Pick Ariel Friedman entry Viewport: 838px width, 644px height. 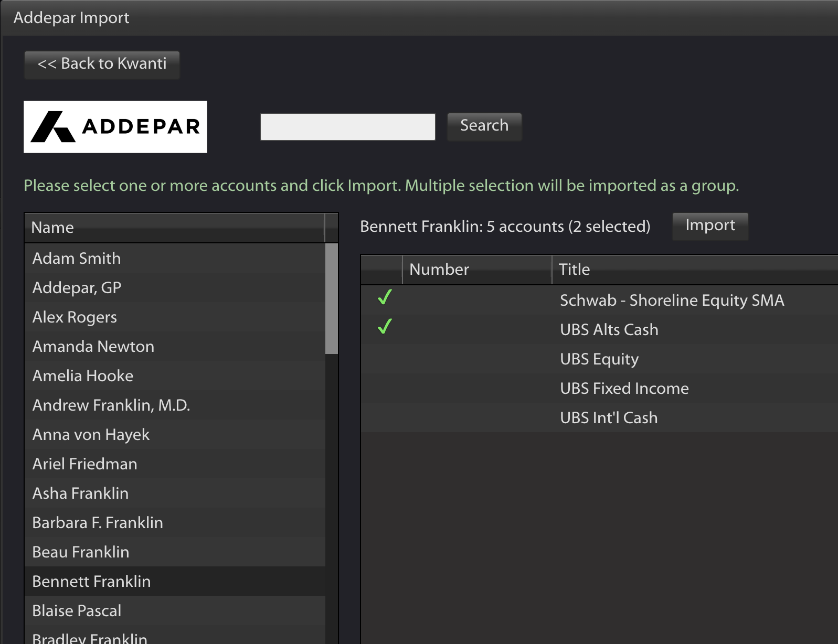pos(175,464)
